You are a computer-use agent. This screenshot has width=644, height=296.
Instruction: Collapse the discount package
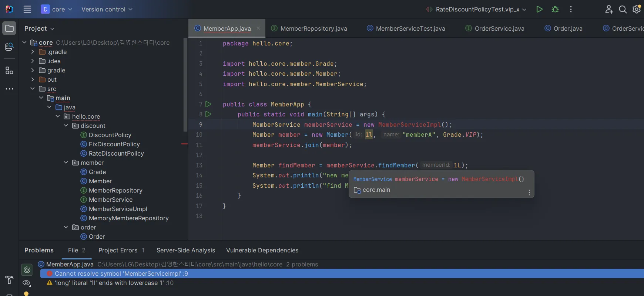tap(66, 126)
